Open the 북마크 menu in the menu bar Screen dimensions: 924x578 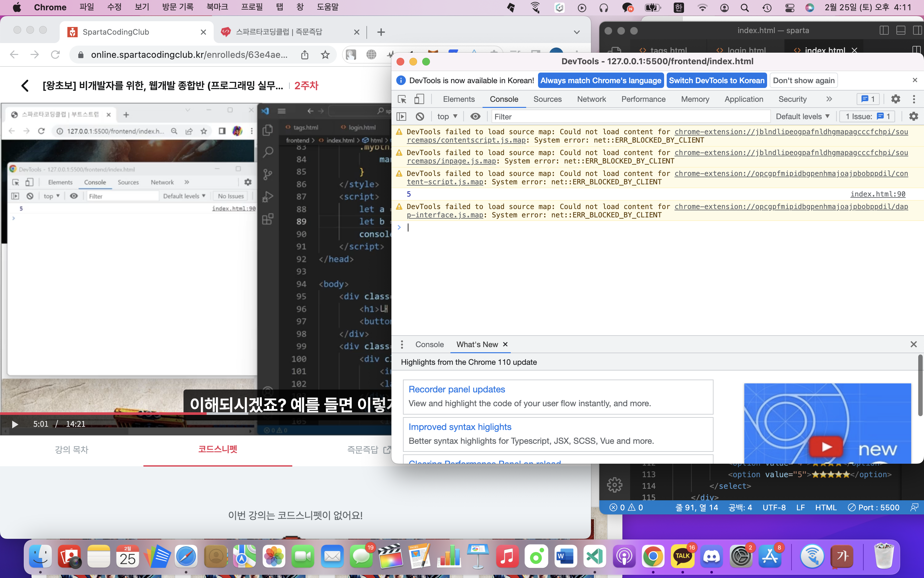[x=217, y=7]
